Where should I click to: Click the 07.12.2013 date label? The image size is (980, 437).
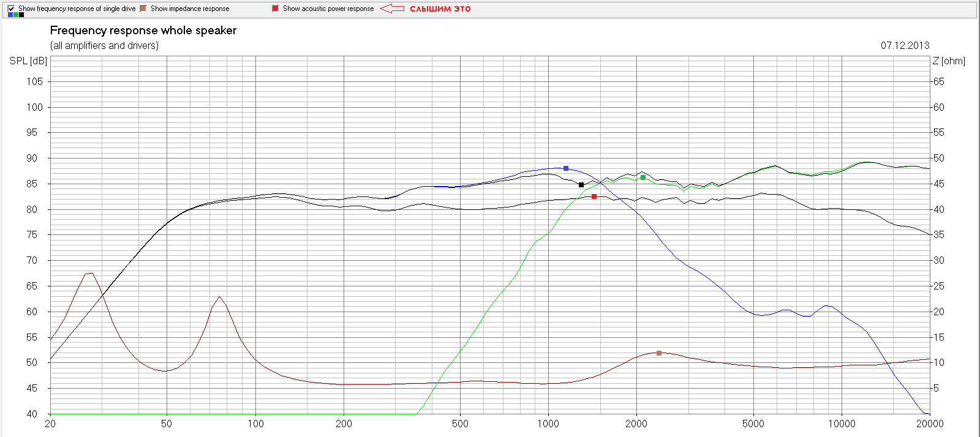click(x=905, y=45)
